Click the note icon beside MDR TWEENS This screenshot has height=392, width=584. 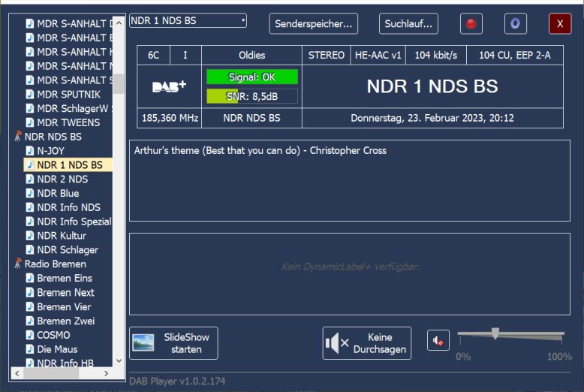click(x=30, y=122)
